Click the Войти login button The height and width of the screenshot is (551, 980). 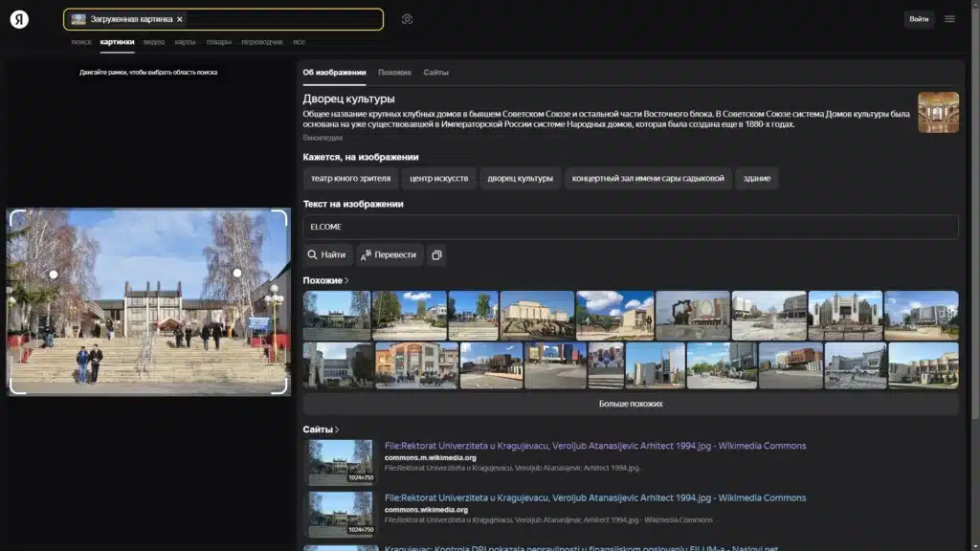[x=918, y=19]
